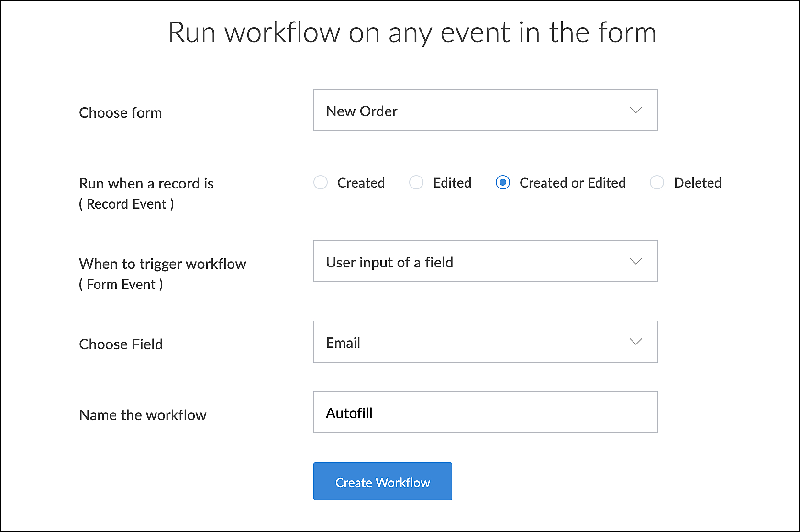Open the Choose Field dropdown showing Email

[x=478, y=342]
